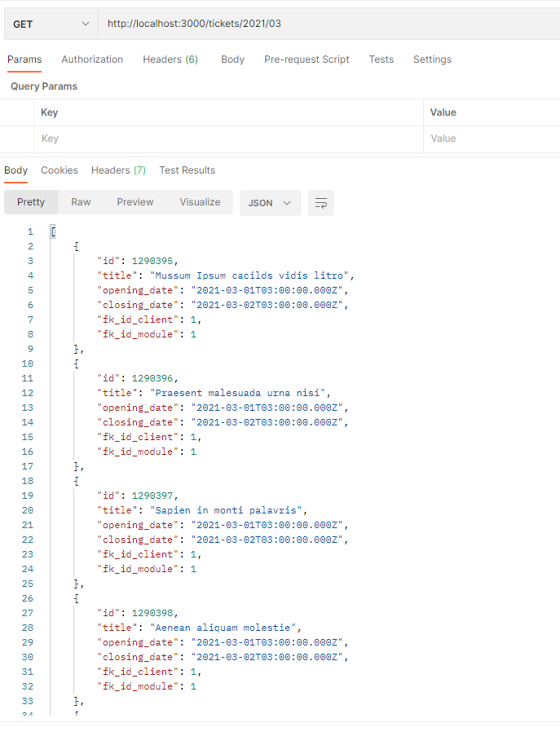Open the response Headers (7) tab
The width and height of the screenshot is (560, 736).
point(117,170)
